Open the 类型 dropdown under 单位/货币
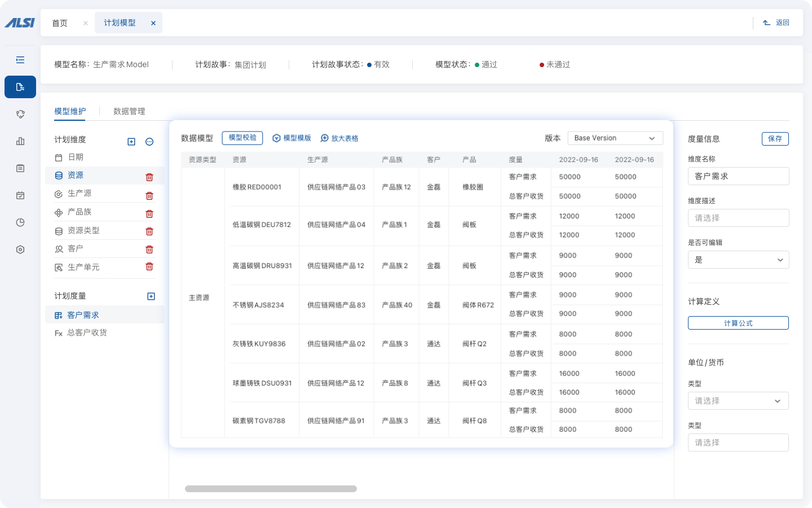Viewport: 812px width, 508px height. (738, 401)
